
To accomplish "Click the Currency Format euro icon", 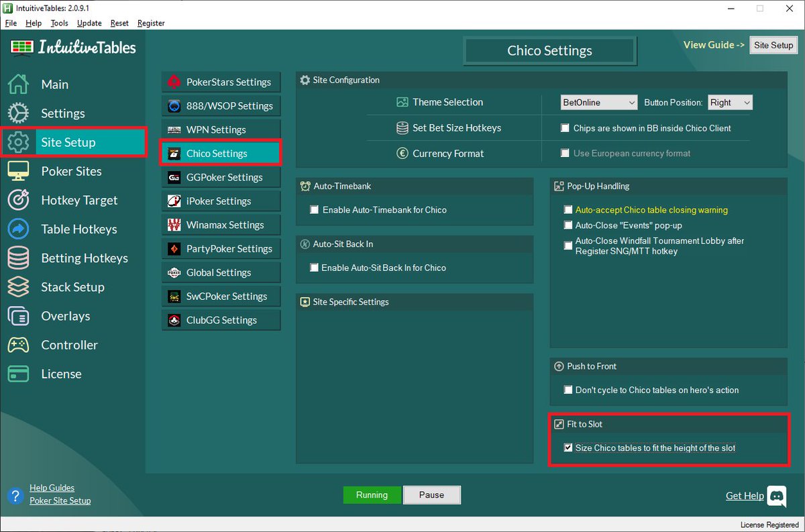I will pyautogui.click(x=402, y=153).
